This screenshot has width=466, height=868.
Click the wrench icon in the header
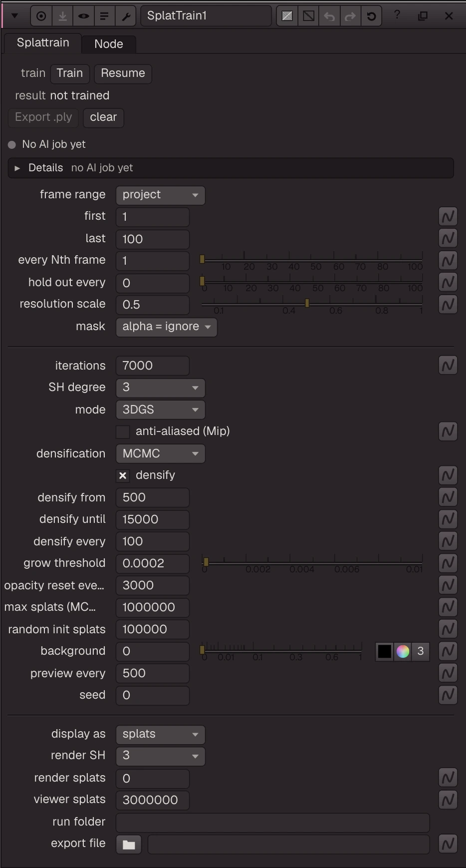pyautogui.click(x=126, y=16)
